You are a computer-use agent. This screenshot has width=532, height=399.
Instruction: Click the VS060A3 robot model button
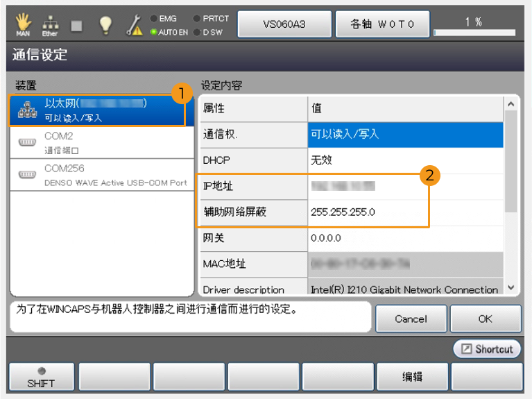click(284, 24)
